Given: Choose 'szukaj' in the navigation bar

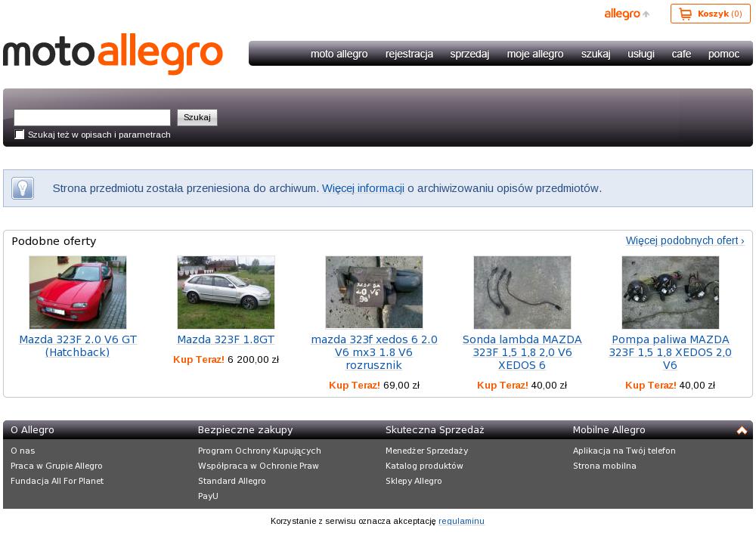Looking at the screenshot, I should [x=596, y=54].
